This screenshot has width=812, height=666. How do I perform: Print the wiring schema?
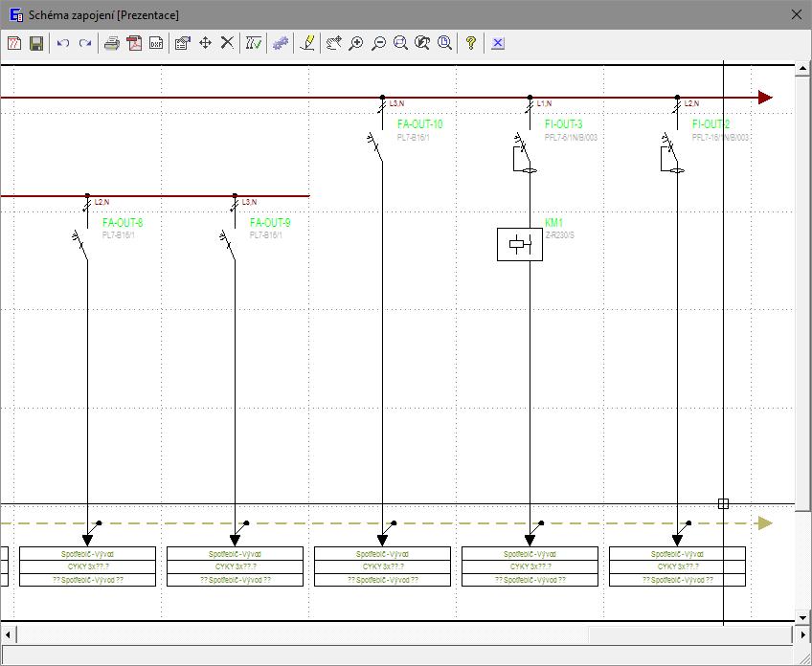pos(112,43)
